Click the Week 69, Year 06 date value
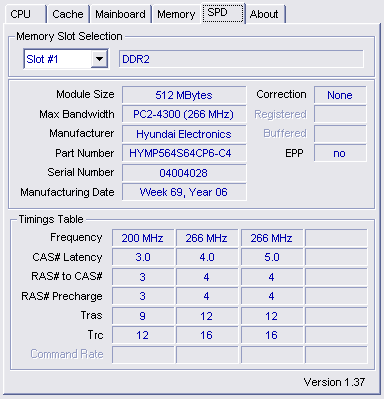Image resolution: width=384 pixels, height=399 pixels. 184,192
